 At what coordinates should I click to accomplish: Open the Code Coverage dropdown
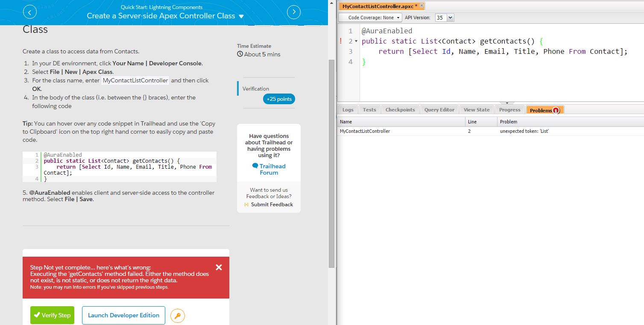[x=370, y=18]
